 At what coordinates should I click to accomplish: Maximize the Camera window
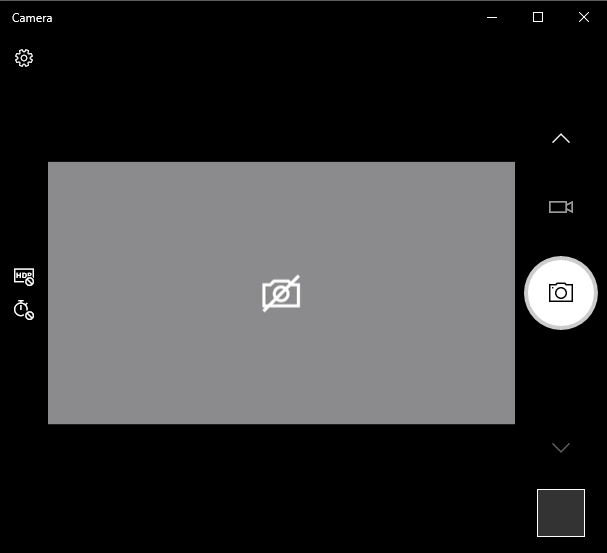coord(538,17)
